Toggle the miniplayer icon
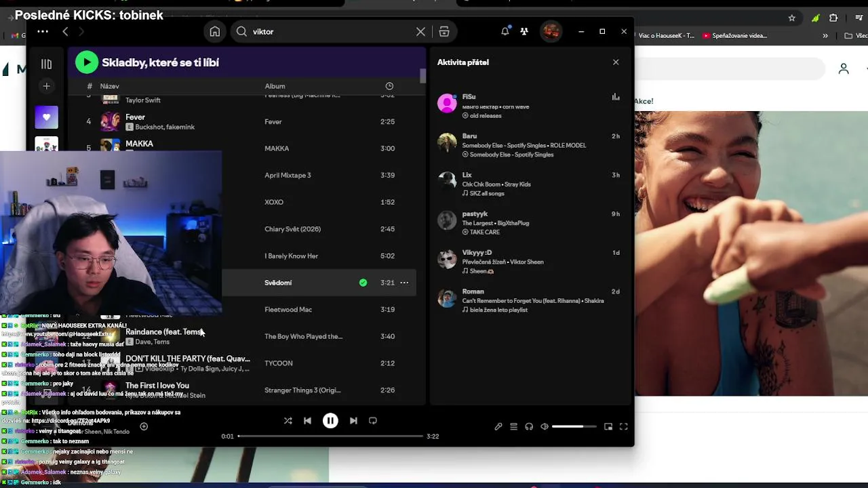Viewport: 868px width, 488px height. [x=608, y=427]
